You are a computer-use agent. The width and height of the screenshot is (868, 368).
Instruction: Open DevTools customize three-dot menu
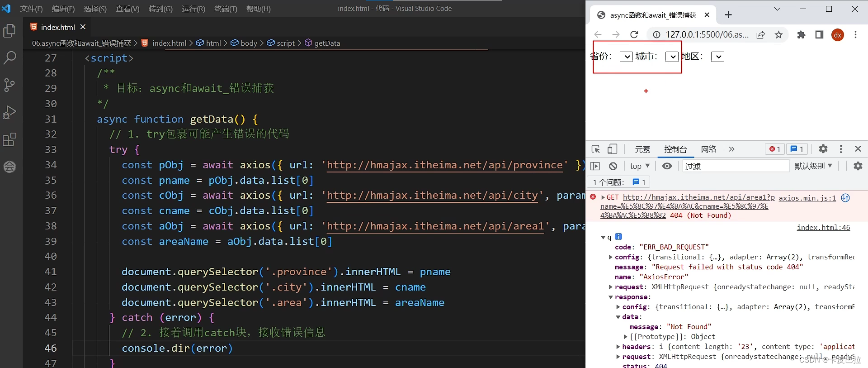841,149
